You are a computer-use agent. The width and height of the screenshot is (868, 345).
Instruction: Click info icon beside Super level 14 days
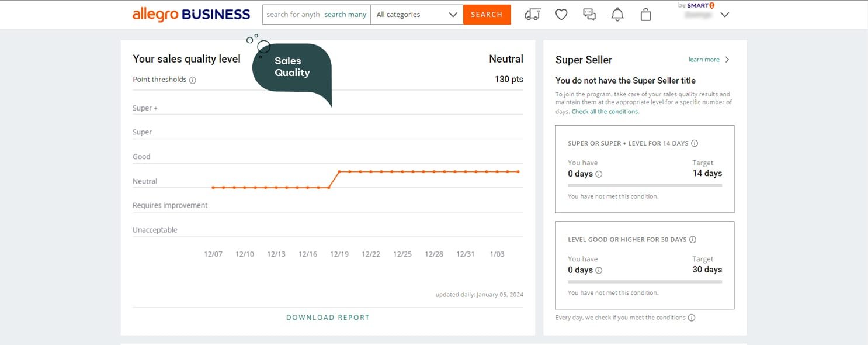pyautogui.click(x=695, y=143)
